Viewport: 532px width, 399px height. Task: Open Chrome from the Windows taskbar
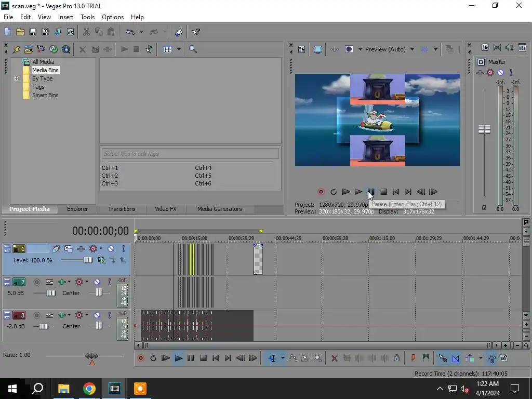(89, 389)
